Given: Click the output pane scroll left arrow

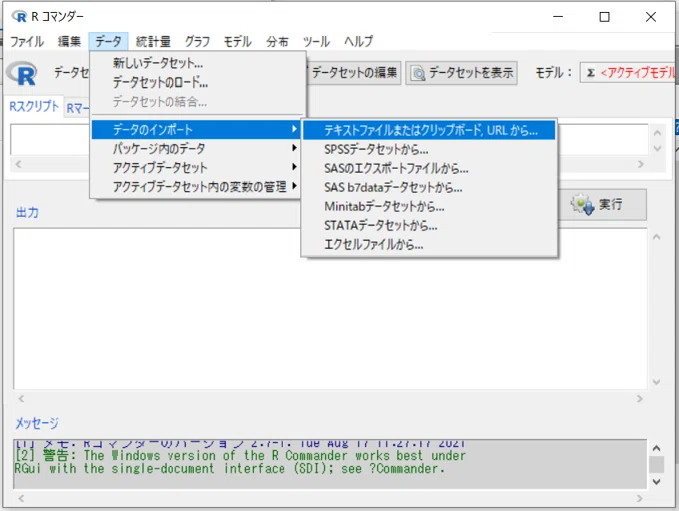Looking at the screenshot, I should click(21, 398).
